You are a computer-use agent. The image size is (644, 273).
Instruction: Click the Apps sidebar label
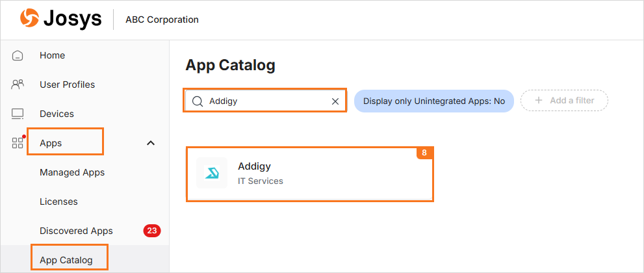[x=51, y=143]
